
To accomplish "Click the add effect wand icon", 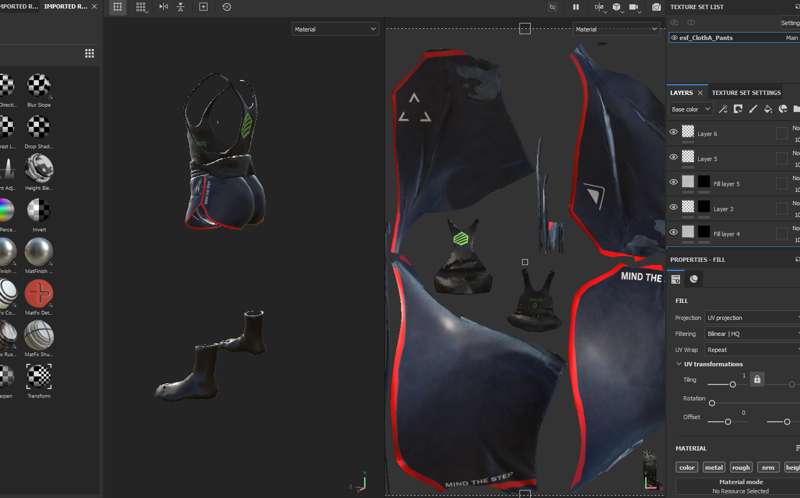I will [x=723, y=109].
